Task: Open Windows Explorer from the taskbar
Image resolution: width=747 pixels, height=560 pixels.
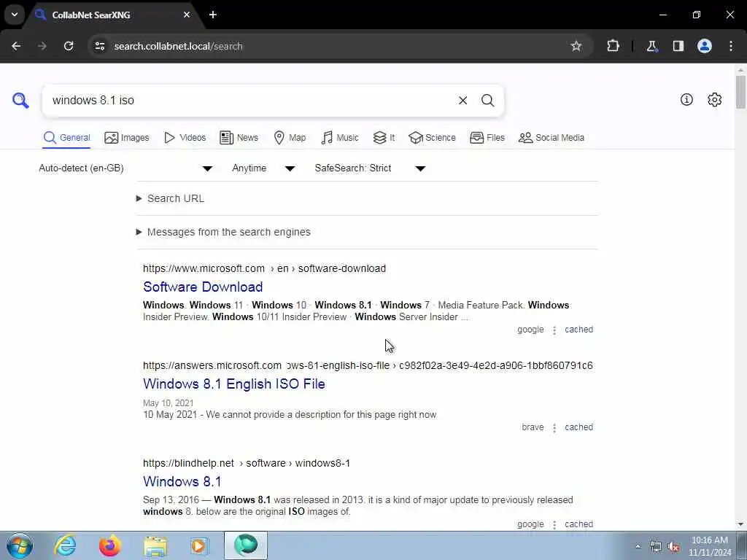Action: [x=155, y=545]
